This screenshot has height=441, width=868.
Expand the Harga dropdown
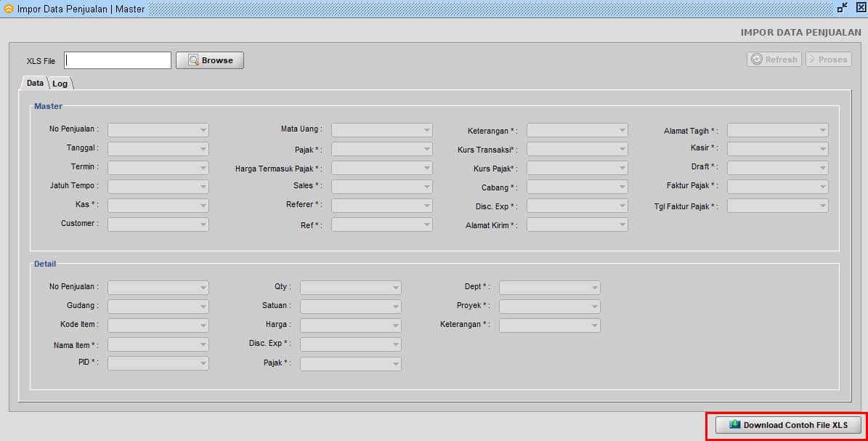pos(351,325)
